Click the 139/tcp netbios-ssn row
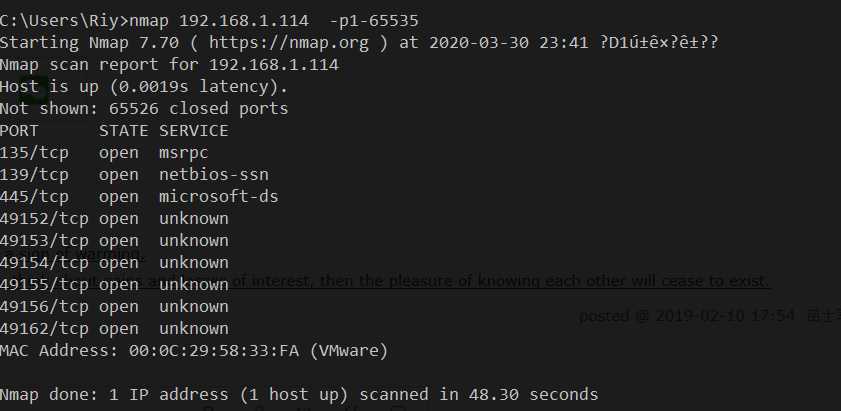The image size is (841, 411). (x=134, y=175)
